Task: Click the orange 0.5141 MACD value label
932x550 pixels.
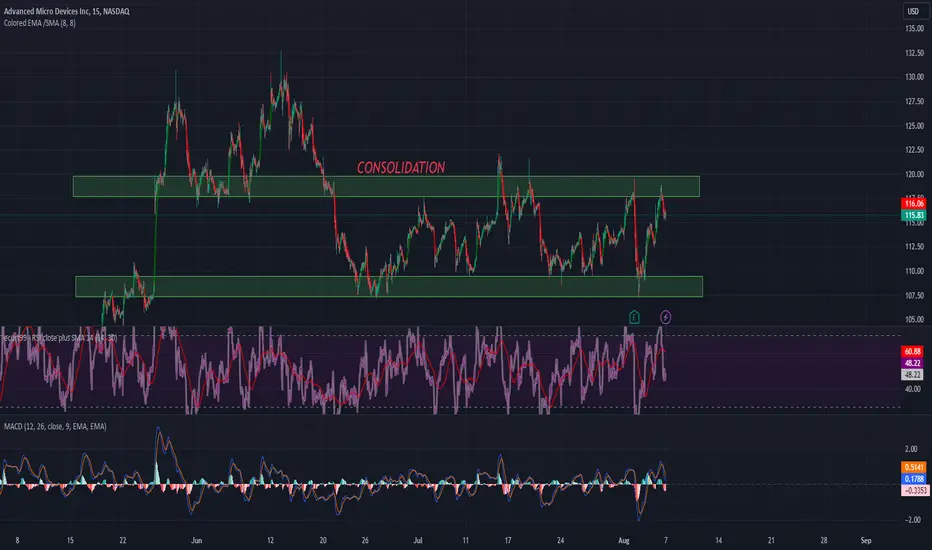Action: 914,467
